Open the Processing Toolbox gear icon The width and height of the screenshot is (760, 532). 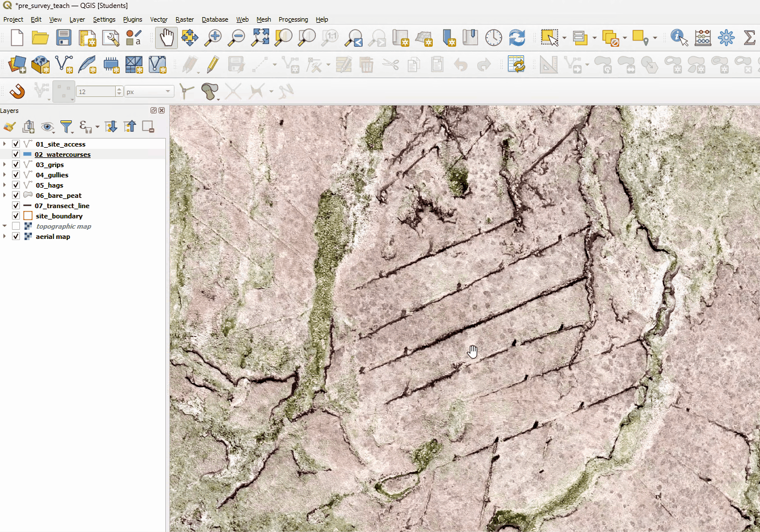(726, 38)
